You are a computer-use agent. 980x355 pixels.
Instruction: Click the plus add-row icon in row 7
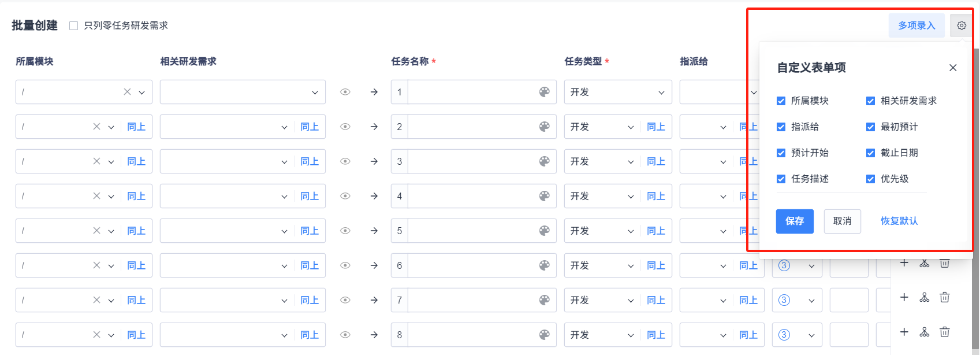[x=904, y=297]
